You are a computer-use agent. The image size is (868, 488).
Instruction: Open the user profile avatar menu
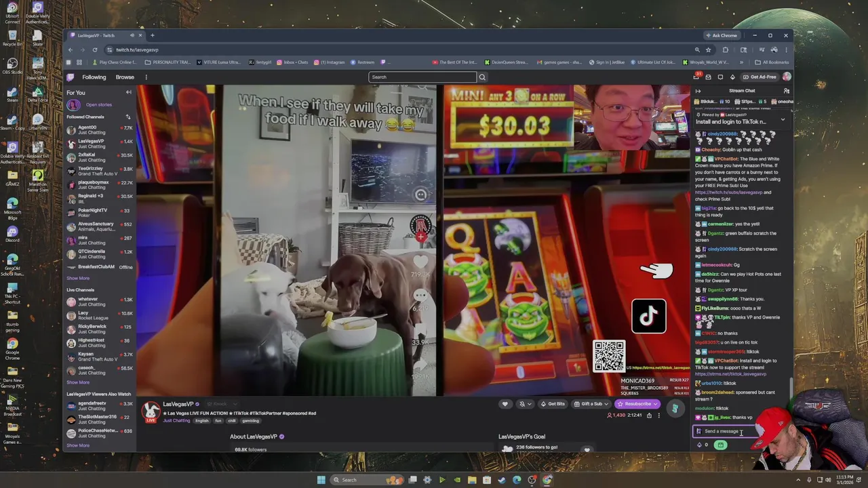(x=787, y=77)
